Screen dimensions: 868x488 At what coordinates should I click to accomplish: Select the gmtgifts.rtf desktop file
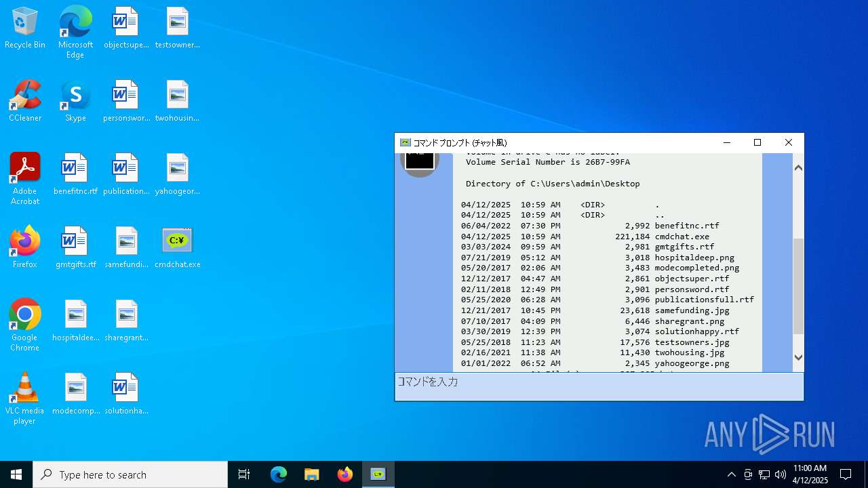[75, 248]
